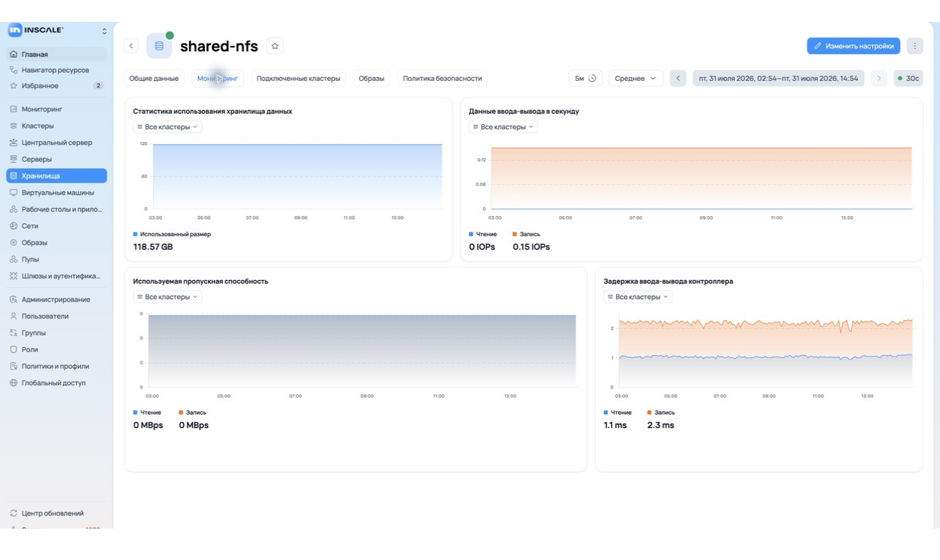Expand Все кластеры dropdown in the storage usage panel

168,127
